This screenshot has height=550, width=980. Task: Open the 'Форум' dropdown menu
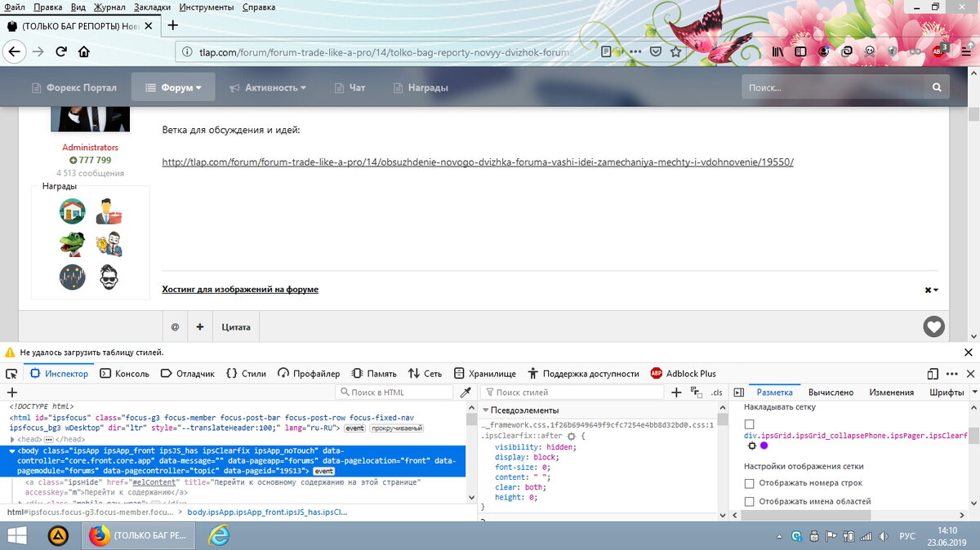[x=173, y=87]
